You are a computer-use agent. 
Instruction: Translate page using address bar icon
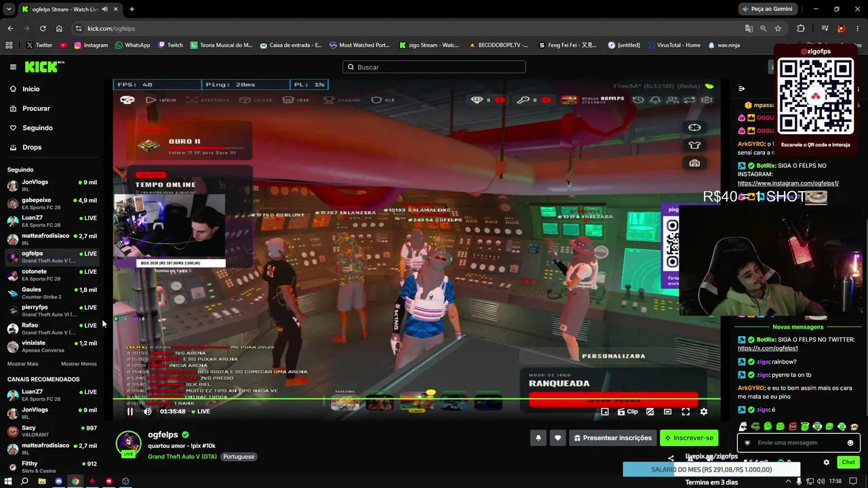click(749, 28)
